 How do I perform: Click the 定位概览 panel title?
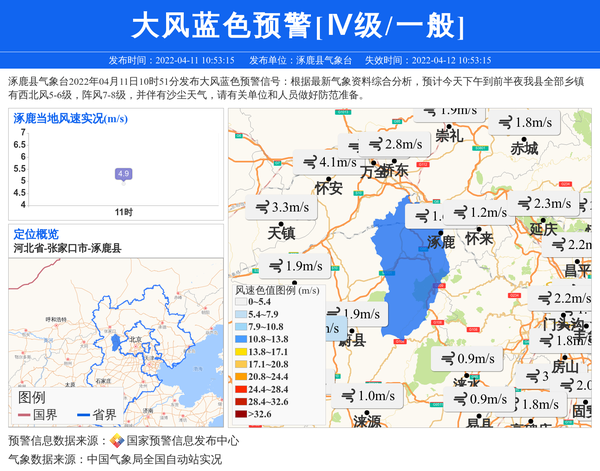(x=36, y=234)
